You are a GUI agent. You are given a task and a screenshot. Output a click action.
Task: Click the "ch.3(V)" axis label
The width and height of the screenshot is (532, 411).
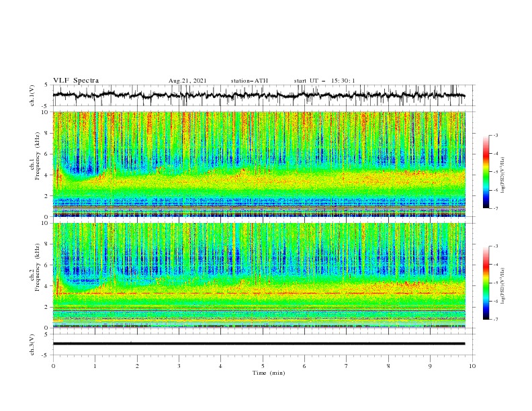(x=32, y=345)
